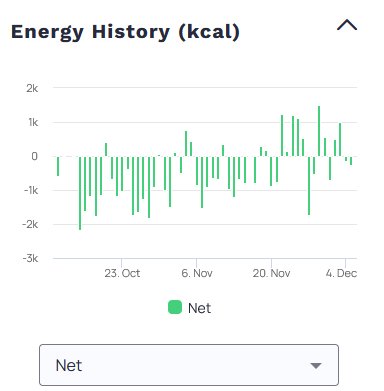Screen dimensions: 384x391
Task: Click the -1k y-axis label
Action: 31,191
